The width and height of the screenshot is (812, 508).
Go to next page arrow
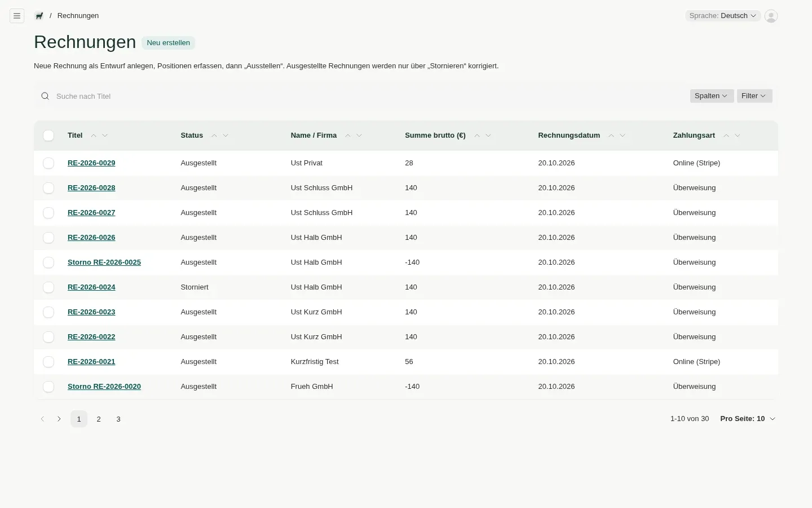59,419
